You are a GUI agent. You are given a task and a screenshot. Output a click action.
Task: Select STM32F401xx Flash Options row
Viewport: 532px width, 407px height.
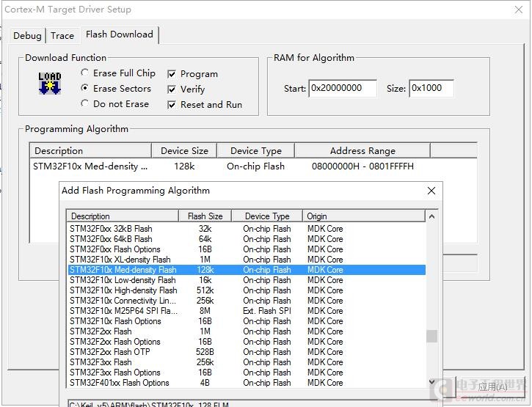pos(247,383)
